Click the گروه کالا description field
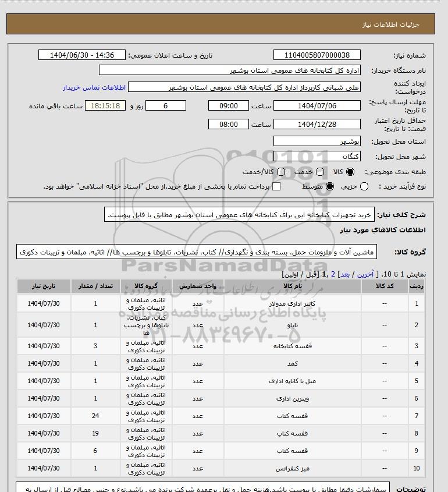Screen dimensions: 448x492 coord(198,252)
